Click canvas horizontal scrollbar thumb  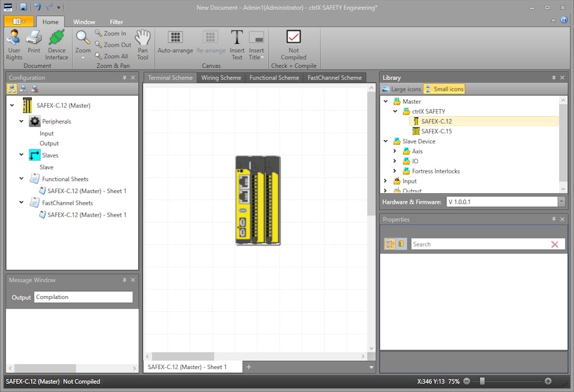183,356
